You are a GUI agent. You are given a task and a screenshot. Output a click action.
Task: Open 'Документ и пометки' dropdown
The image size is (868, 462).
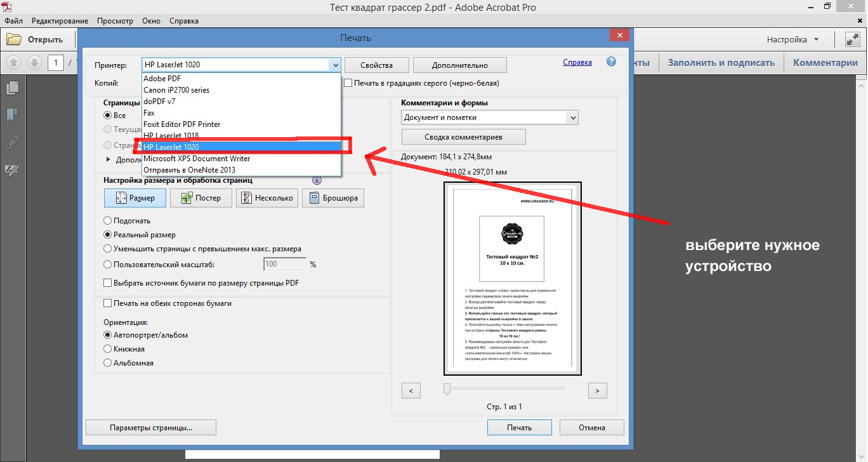pos(490,117)
